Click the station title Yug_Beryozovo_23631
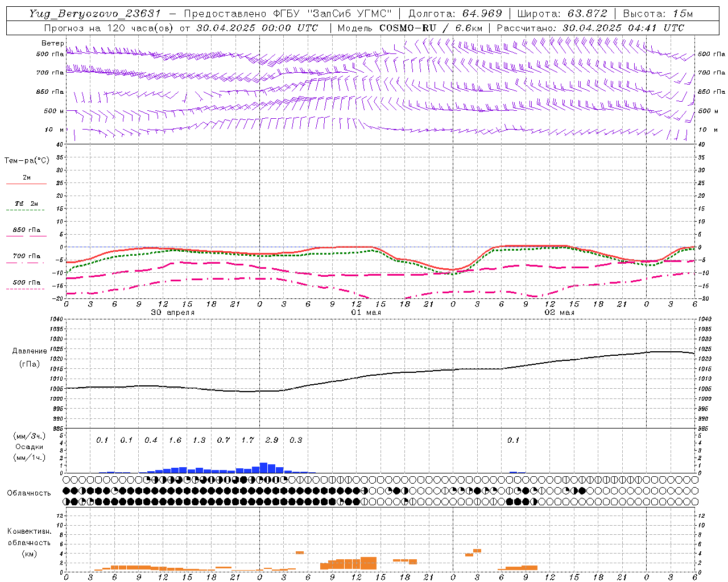This screenshot has height=582, width=728. (95, 14)
